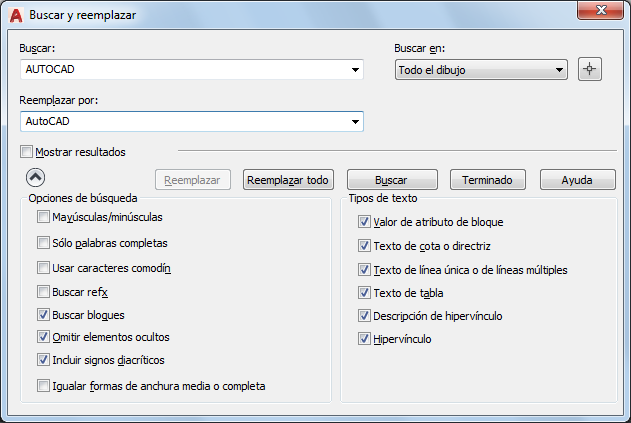The height and width of the screenshot is (423, 631).
Task: Click the 'Opciones de búsqueda' group label
Action: [83, 198]
